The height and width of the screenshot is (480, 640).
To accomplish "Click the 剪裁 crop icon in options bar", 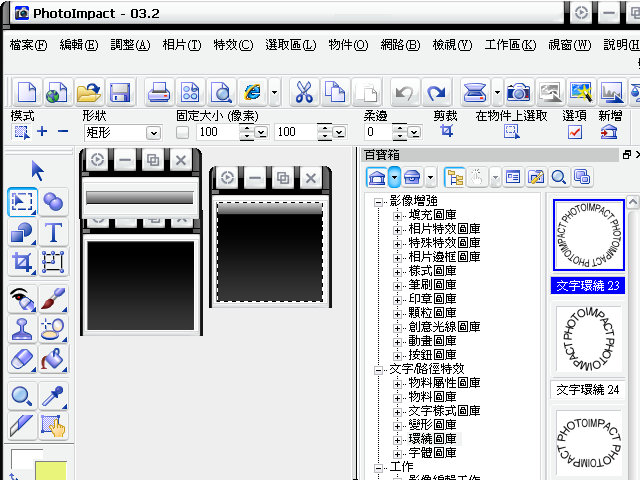I will 447,131.
